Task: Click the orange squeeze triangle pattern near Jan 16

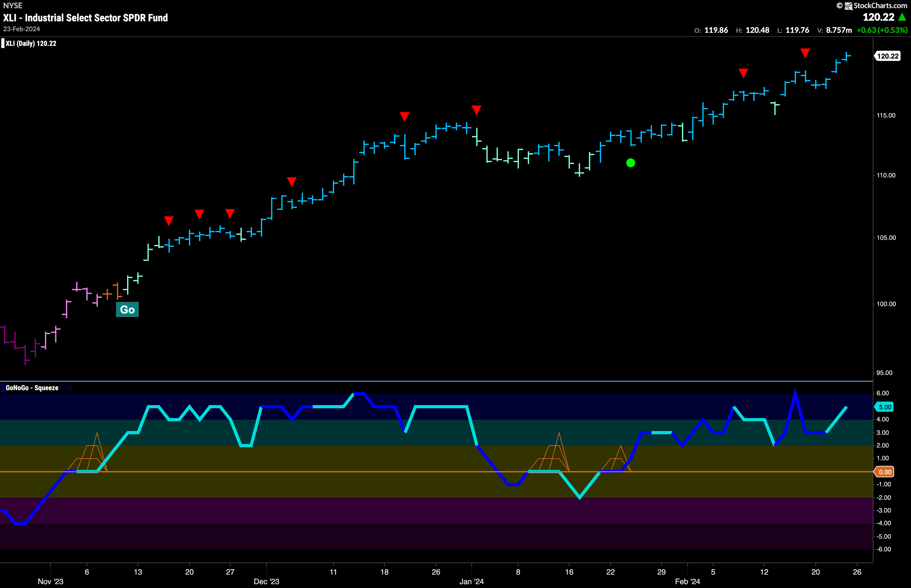Action: [x=549, y=452]
